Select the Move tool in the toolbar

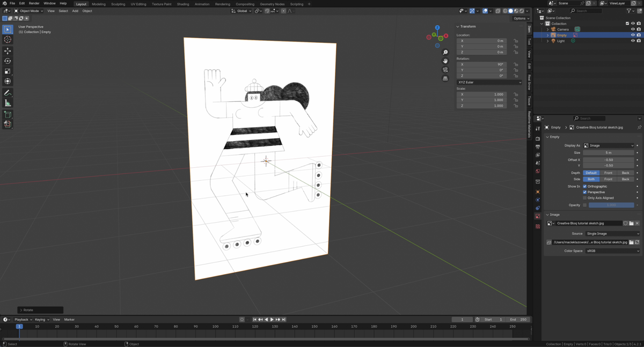coord(8,52)
